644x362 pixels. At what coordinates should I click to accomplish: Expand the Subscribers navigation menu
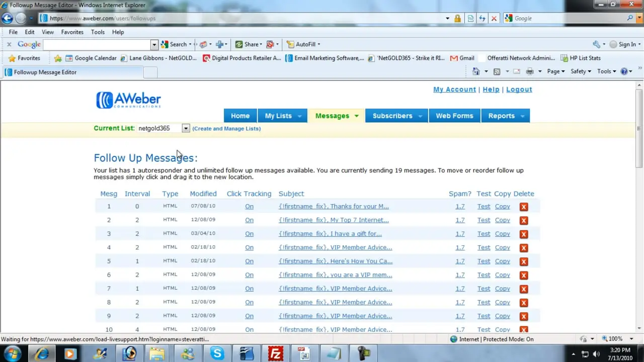397,116
